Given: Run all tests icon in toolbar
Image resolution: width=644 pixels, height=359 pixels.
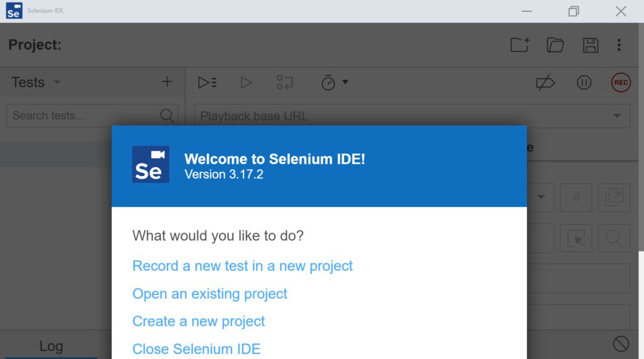Looking at the screenshot, I should coord(207,82).
